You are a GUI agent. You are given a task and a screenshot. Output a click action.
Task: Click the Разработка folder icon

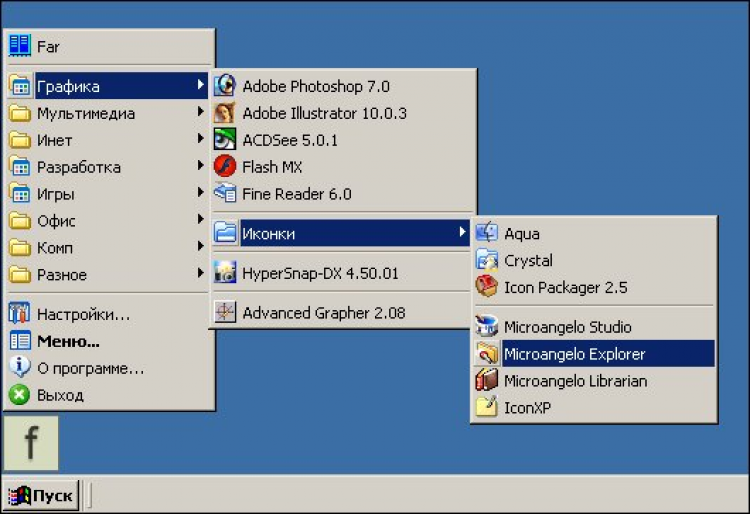pos(20,167)
